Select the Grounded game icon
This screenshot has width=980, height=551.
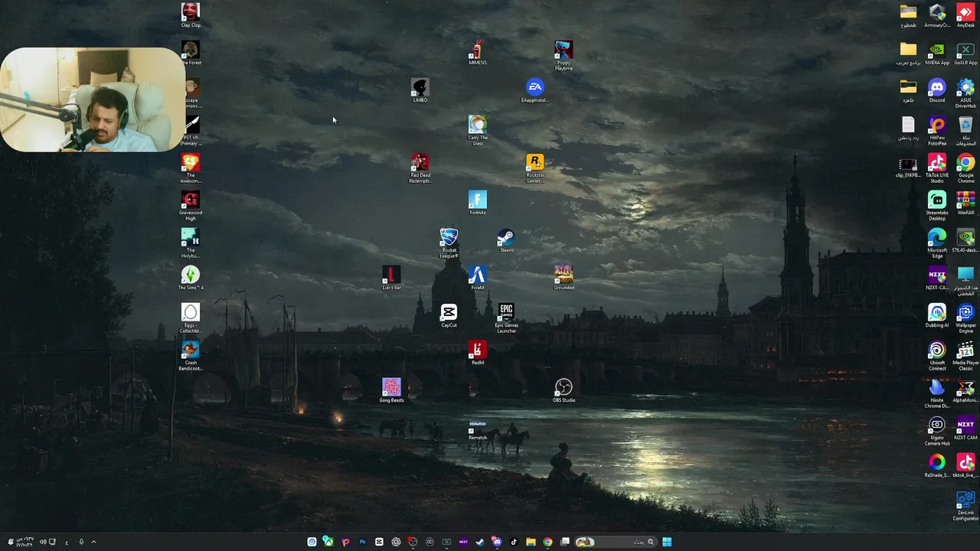[563, 277]
